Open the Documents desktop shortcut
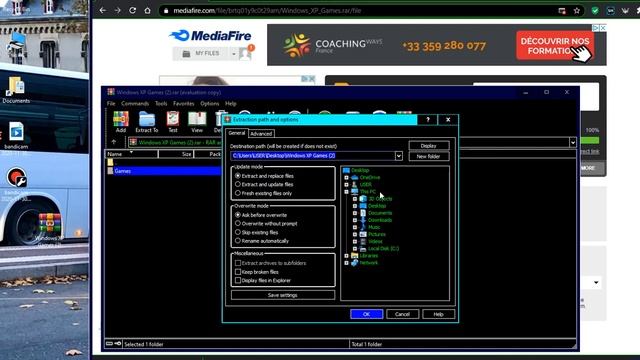Viewport: 640px width, 360px height. [x=16, y=90]
